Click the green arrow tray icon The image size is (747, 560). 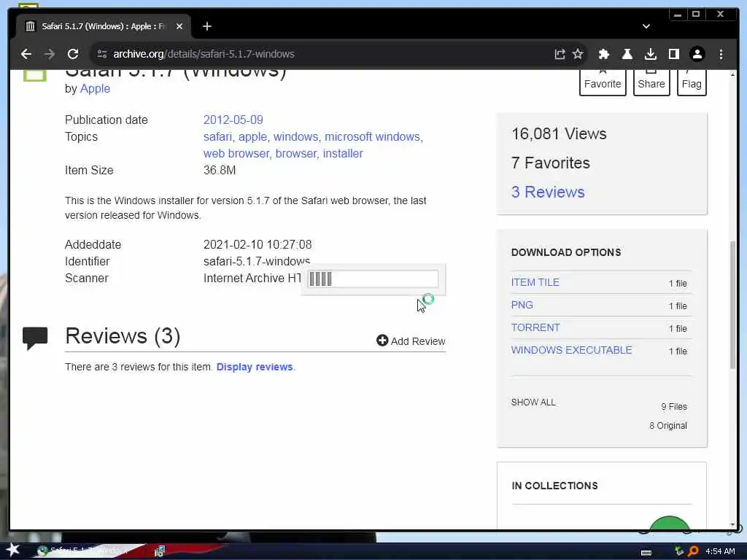pyautogui.click(x=679, y=551)
